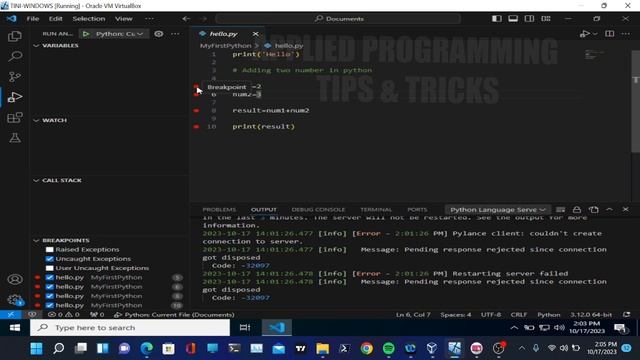Screen dimensions: 640x360
Task: Toggle primary side bar layout icon
Action: 497,19
